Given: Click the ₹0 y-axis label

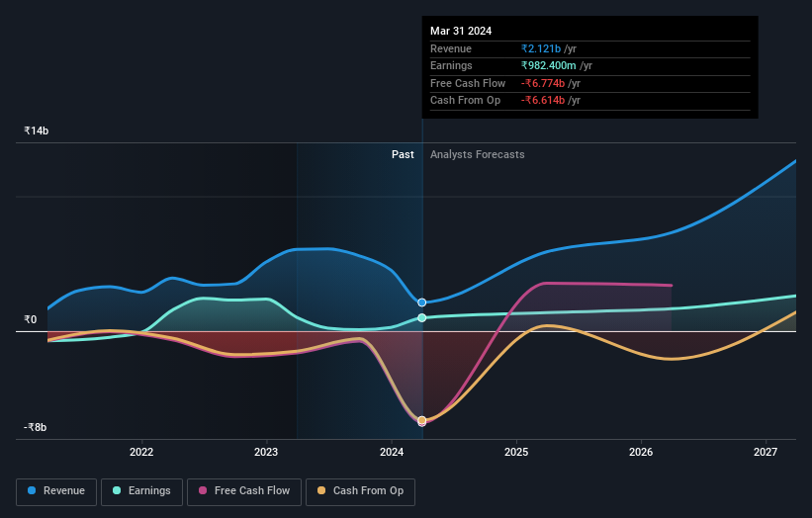Looking at the screenshot, I should 31,320.
